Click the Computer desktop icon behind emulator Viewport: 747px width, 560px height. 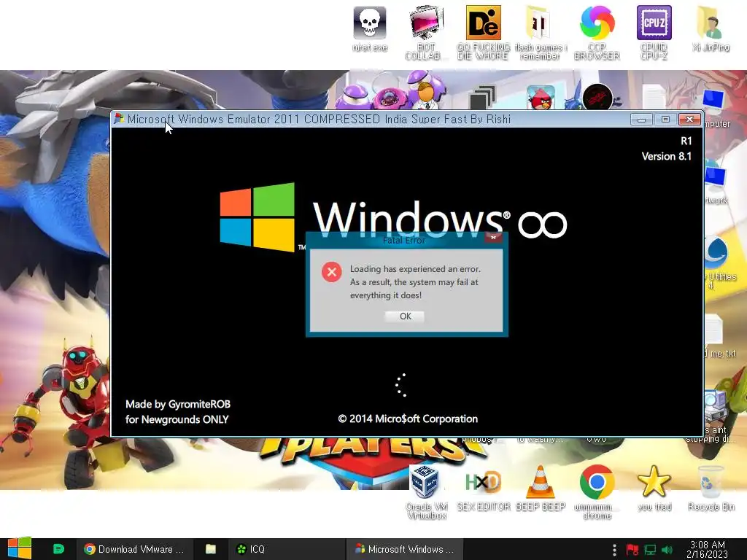point(717,109)
